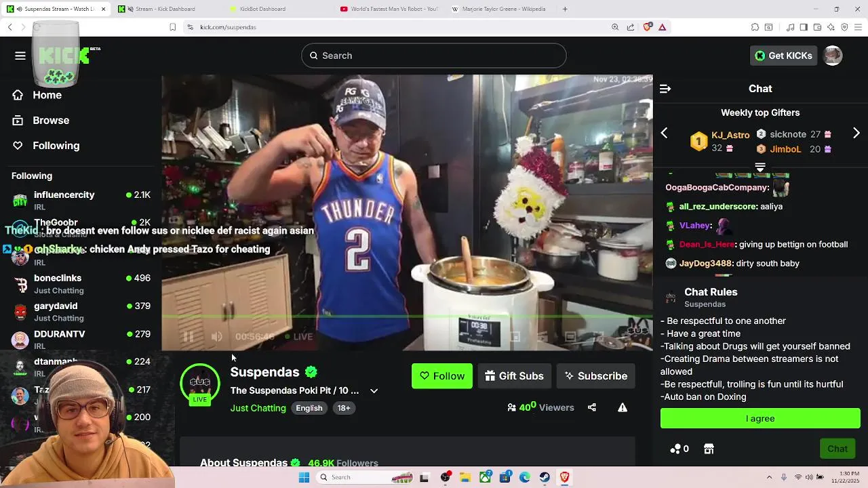Report stream with warning triangle icon
The width and height of the screenshot is (868, 488).
(623, 407)
